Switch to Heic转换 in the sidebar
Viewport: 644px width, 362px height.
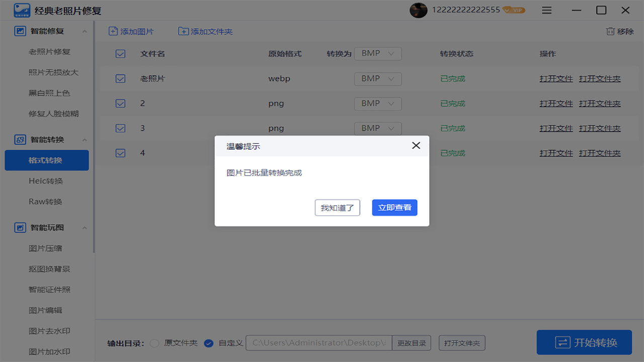point(46,181)
